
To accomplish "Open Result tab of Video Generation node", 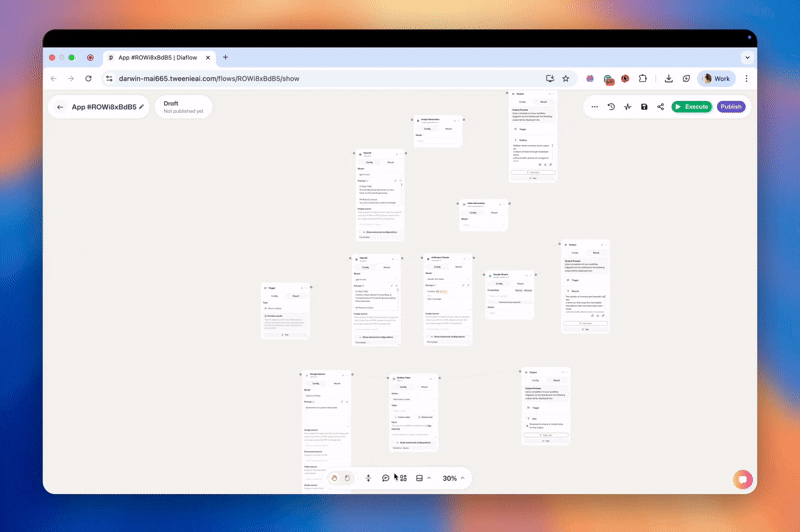I will (x=494, y=213).
